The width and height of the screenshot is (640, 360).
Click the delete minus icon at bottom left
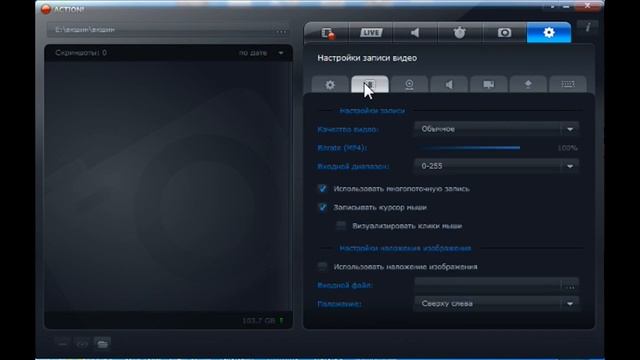(x=62, y=344)
